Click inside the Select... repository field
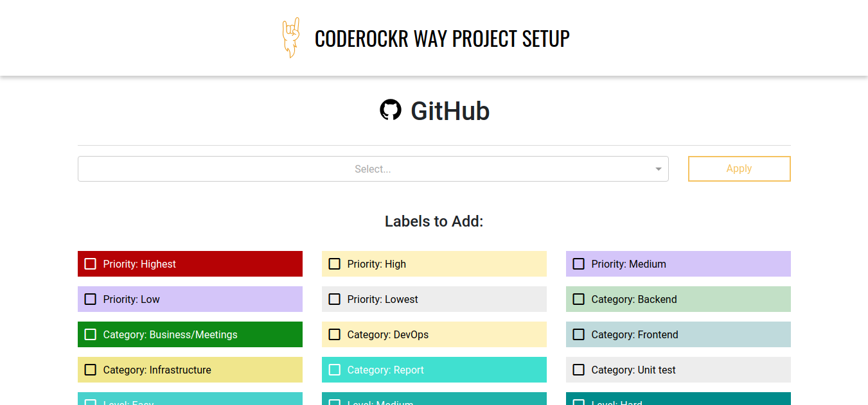 point(373,169)
